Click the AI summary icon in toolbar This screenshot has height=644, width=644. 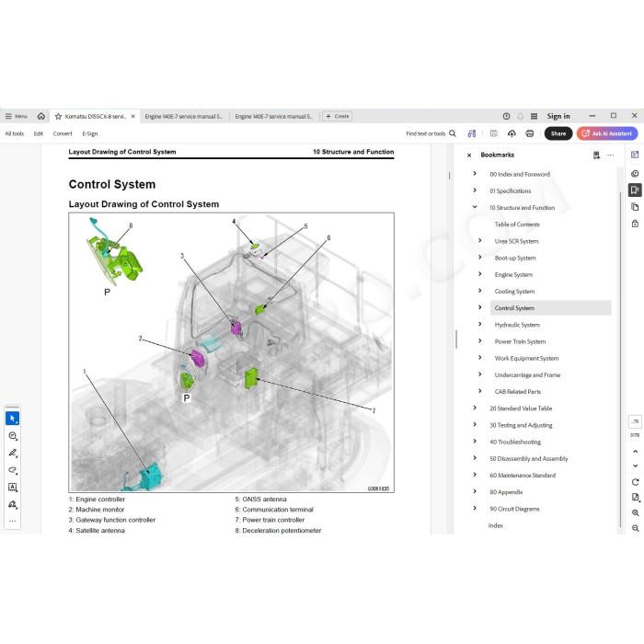point(472,133)
